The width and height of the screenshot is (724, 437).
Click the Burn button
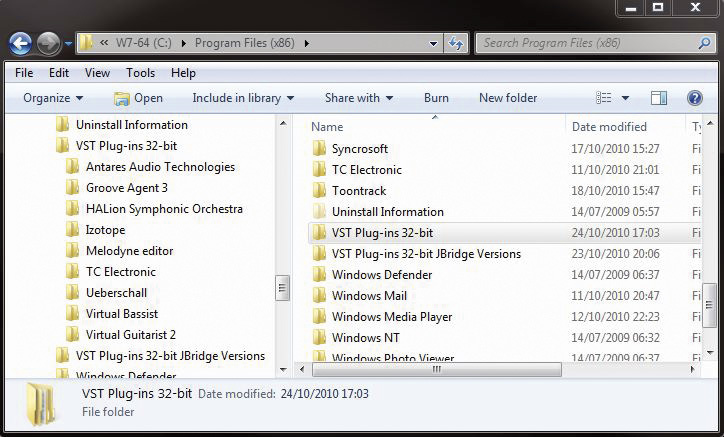[436, 98]
